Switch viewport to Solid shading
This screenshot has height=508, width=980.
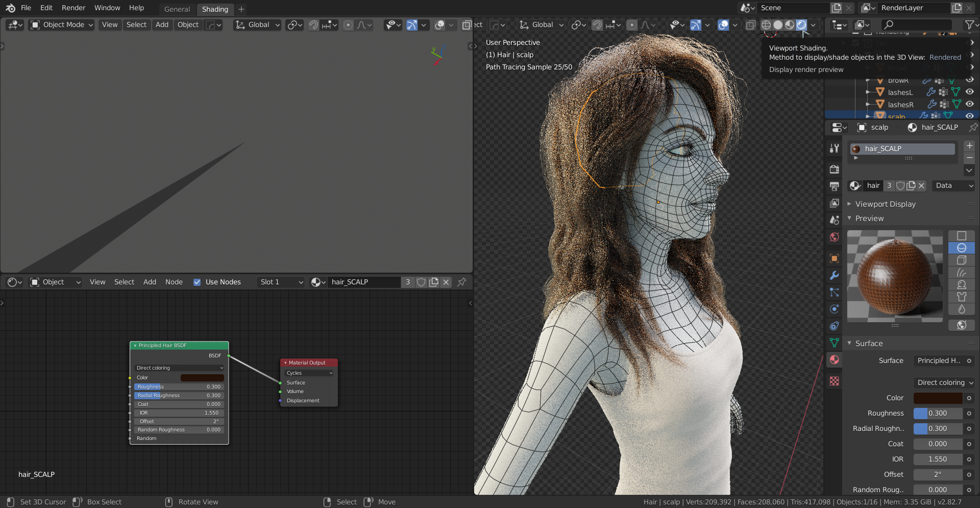778,25
